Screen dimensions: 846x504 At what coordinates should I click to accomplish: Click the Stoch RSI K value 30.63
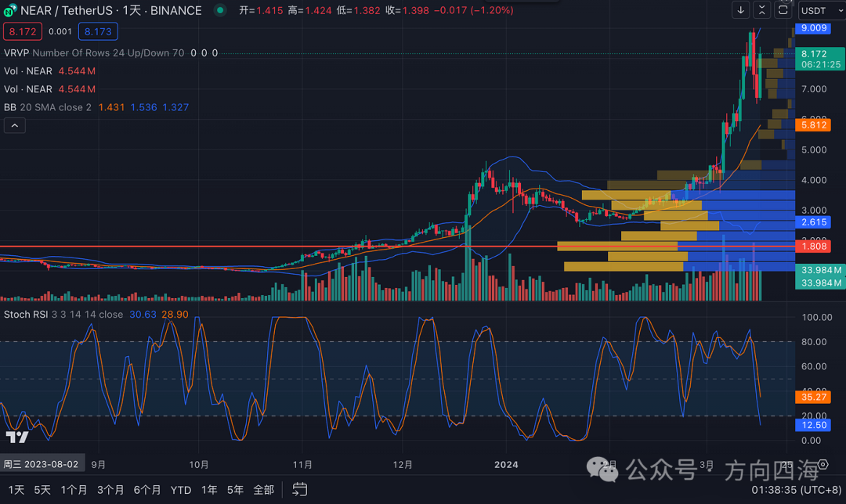click(143, 315)
